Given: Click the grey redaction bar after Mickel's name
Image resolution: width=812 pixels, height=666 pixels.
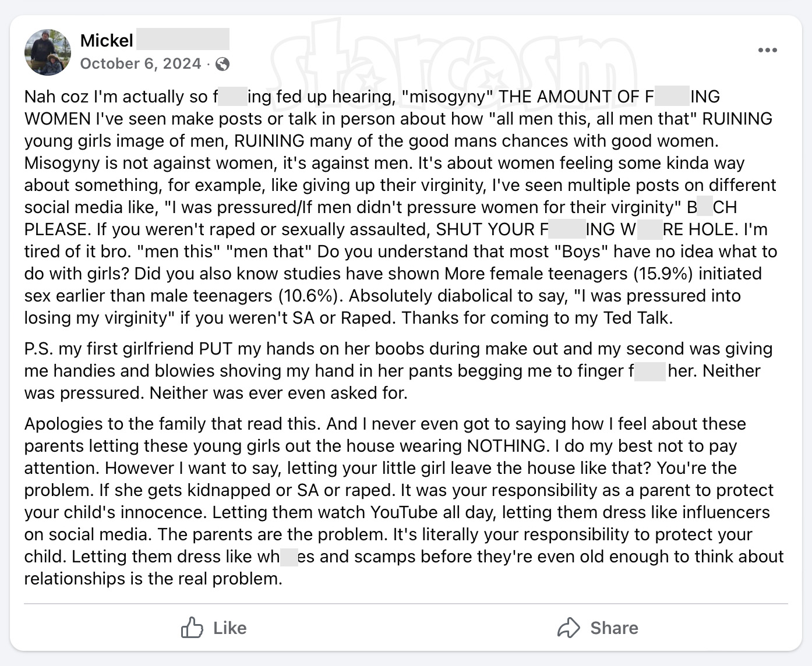Looking at the screenshot, I should coord(182,40).
